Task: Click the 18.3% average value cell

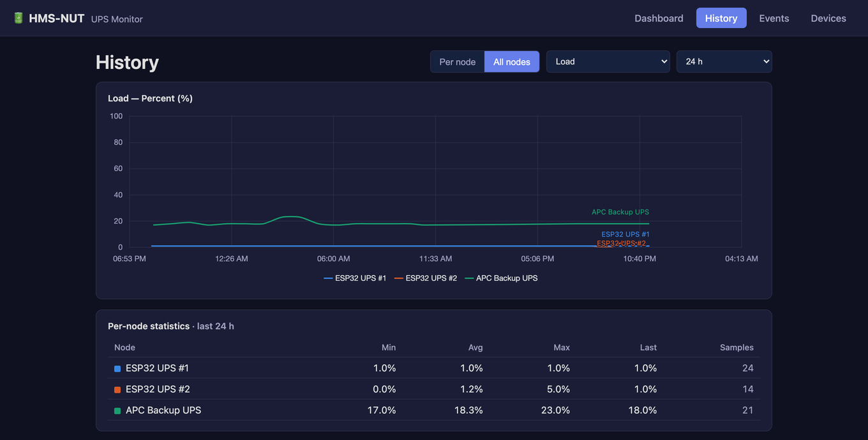Action: 468,410
